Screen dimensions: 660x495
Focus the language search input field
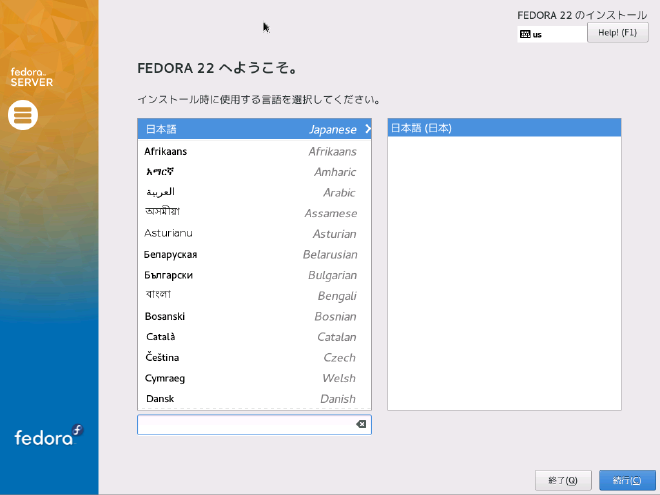245,425
